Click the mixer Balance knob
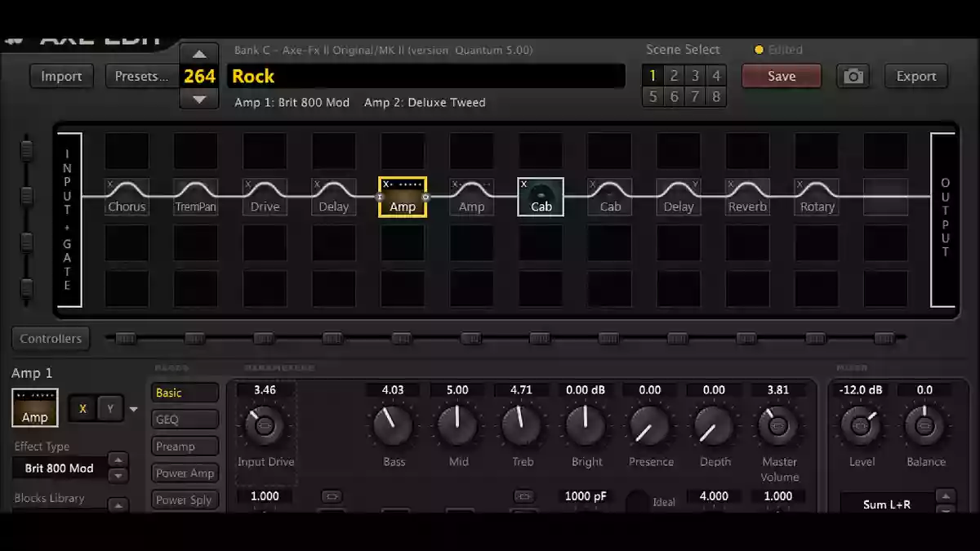The image size is (980, 551). click(x=924, y=425)
